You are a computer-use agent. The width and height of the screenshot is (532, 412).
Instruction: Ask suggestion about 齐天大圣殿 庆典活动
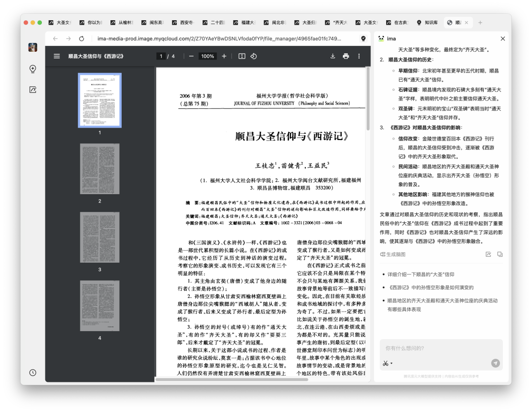[442, 305]
